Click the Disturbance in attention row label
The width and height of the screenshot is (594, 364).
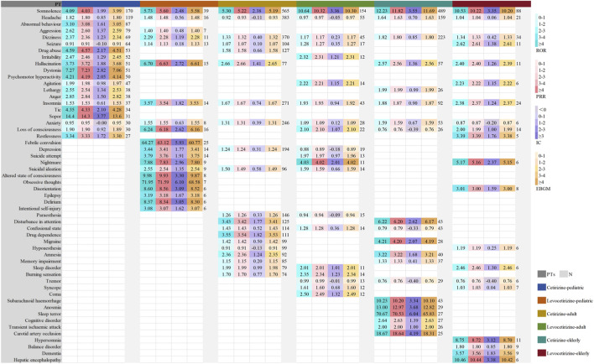(38, 221)
